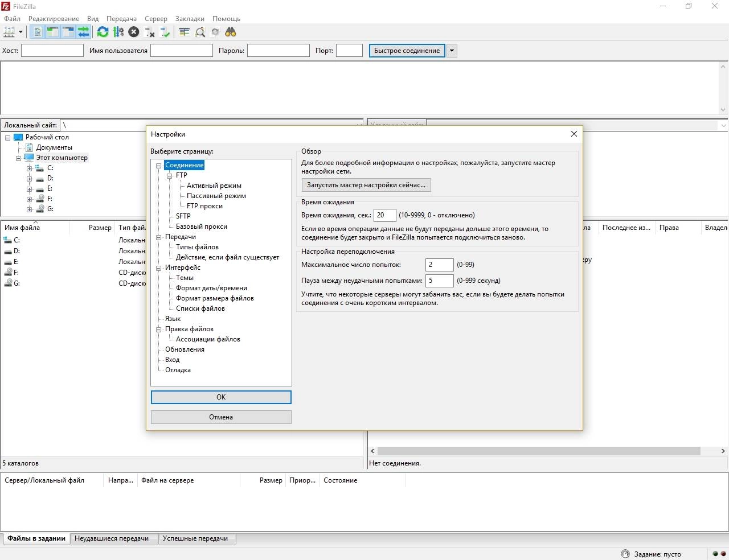Open the Site Manager dropdown arrow
The image size is (729, 560).
pyautogui.click(x=21, y=32)
